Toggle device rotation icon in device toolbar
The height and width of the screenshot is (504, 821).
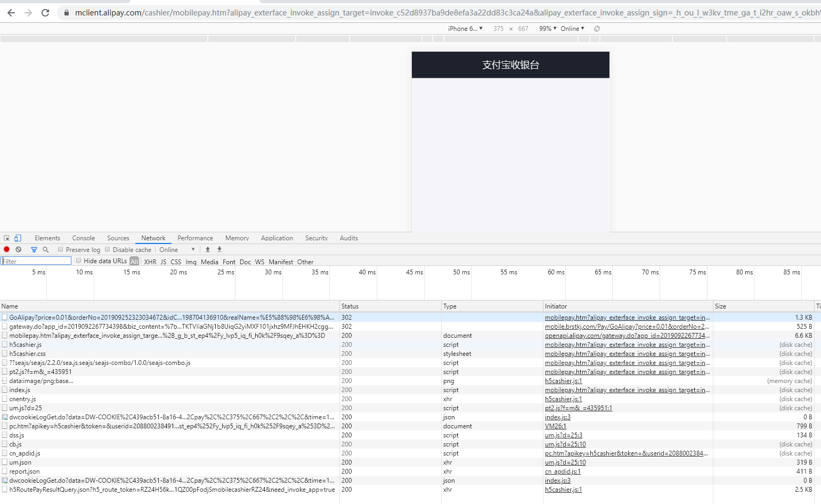(597, 29)
